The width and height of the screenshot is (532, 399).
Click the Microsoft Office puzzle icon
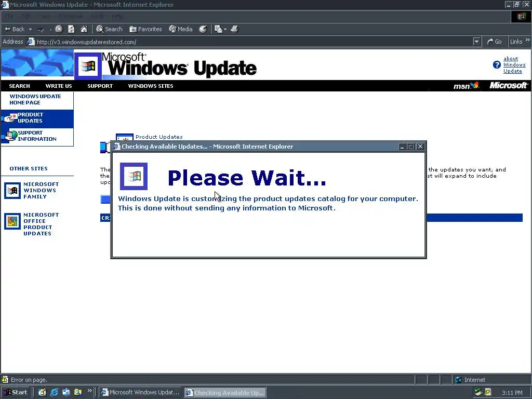[12, 221]
